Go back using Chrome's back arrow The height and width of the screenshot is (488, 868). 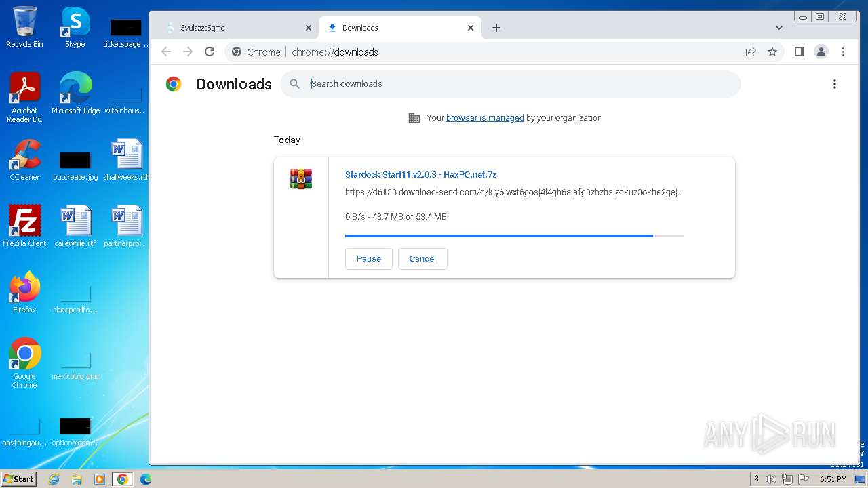(x=166, y=52)
